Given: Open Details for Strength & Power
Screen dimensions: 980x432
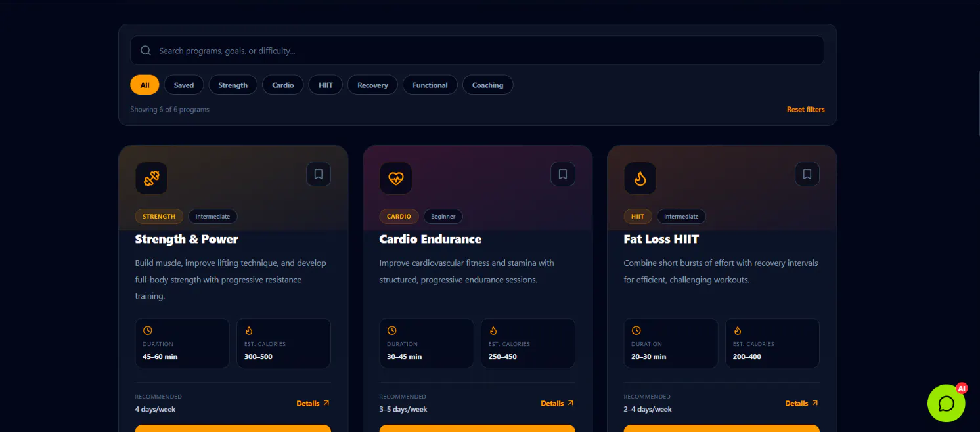Looking at the screenshot, I should [x=313, y=403].
